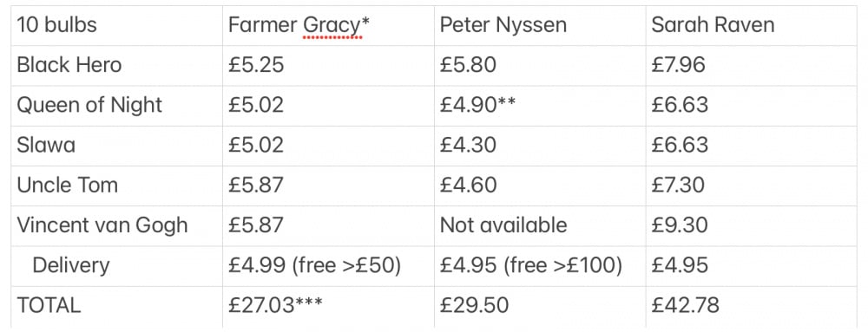The image size is (868, 332).
Task: Click the £27.03*** total cell
Action: coord(328,307)
